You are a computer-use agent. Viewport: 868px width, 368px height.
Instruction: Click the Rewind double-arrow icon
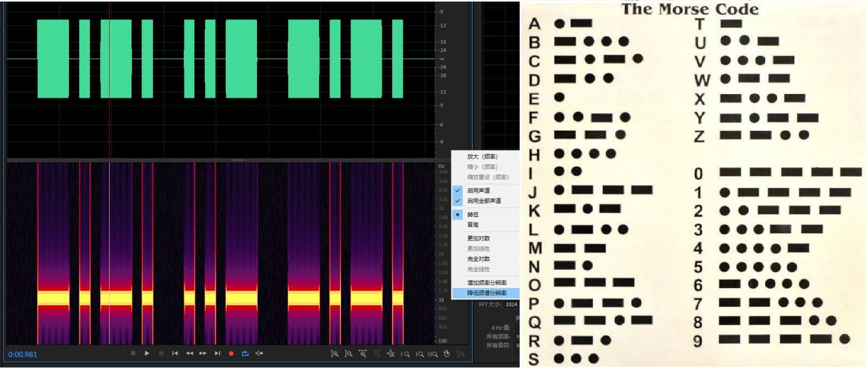coord(189,354)
